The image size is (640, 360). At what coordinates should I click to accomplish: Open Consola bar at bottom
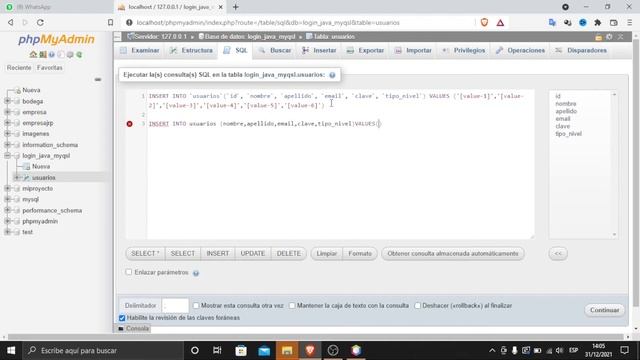point(133,329)
